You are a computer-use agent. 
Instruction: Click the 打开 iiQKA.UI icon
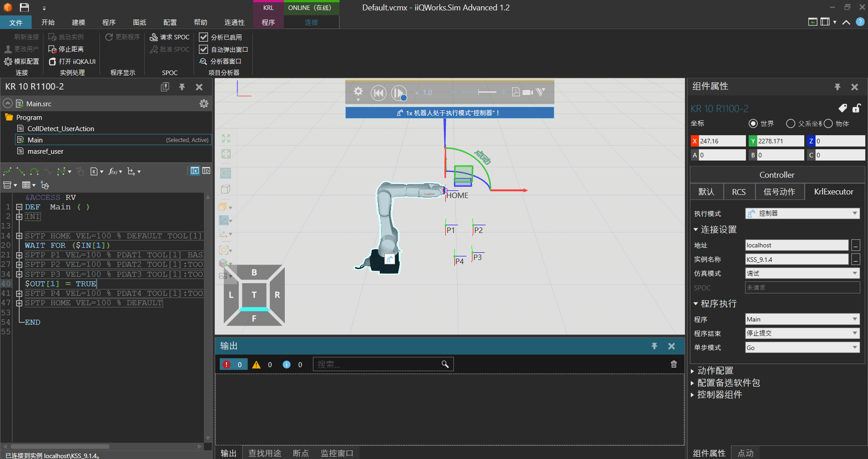click(x=52, y=62)
